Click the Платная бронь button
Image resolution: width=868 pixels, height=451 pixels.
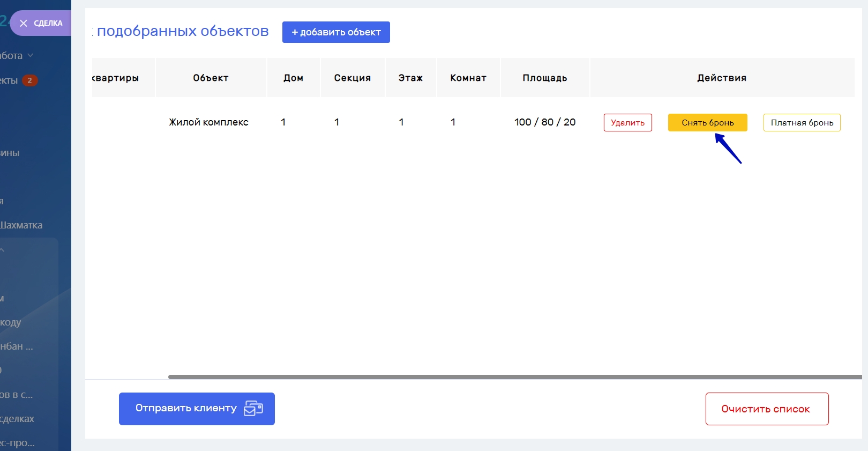click(x=802, y=122)
